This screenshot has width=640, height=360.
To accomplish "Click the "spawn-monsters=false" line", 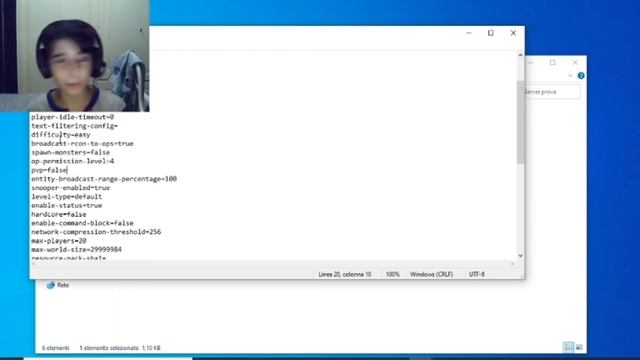I will (x=71, y=152).
